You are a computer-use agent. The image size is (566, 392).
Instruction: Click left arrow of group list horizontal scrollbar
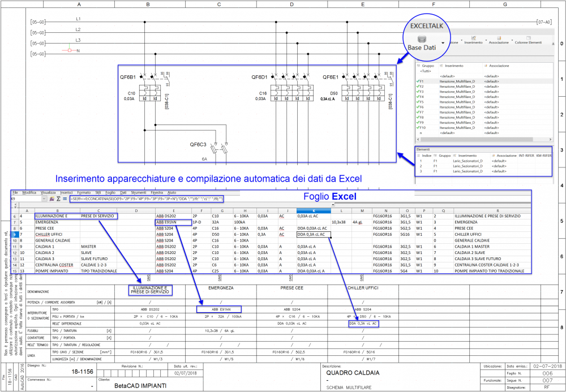(x=417, y=139)
